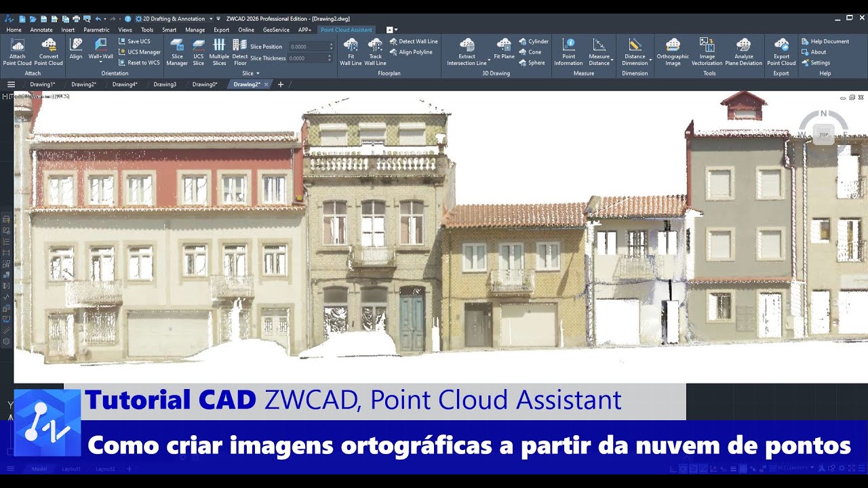Click the TOP face of the view cube
The image size is (868, 488).
click(823, 134)
